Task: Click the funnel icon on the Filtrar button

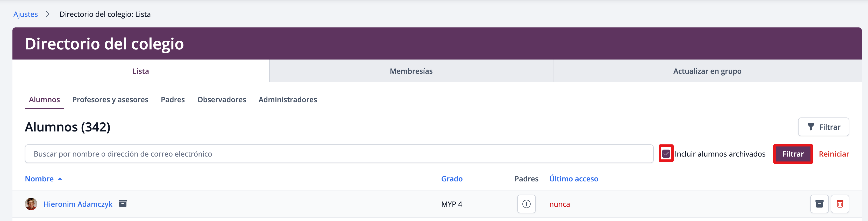Action: point(811,127)
